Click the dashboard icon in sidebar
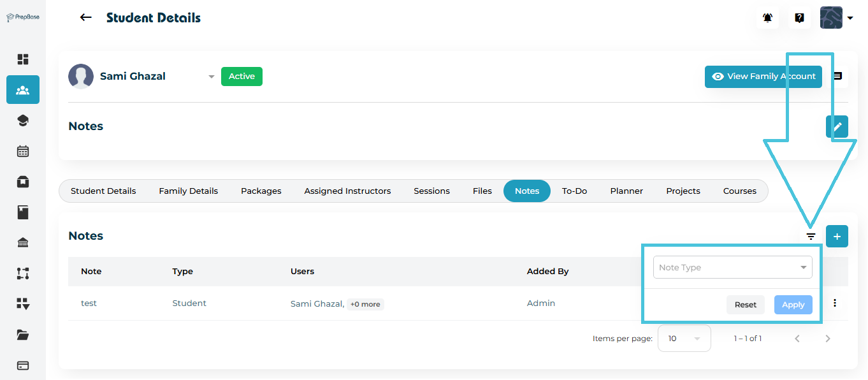The height and width of the screenshot is (380, 868). pyautogui.click(x=23, y=59)
